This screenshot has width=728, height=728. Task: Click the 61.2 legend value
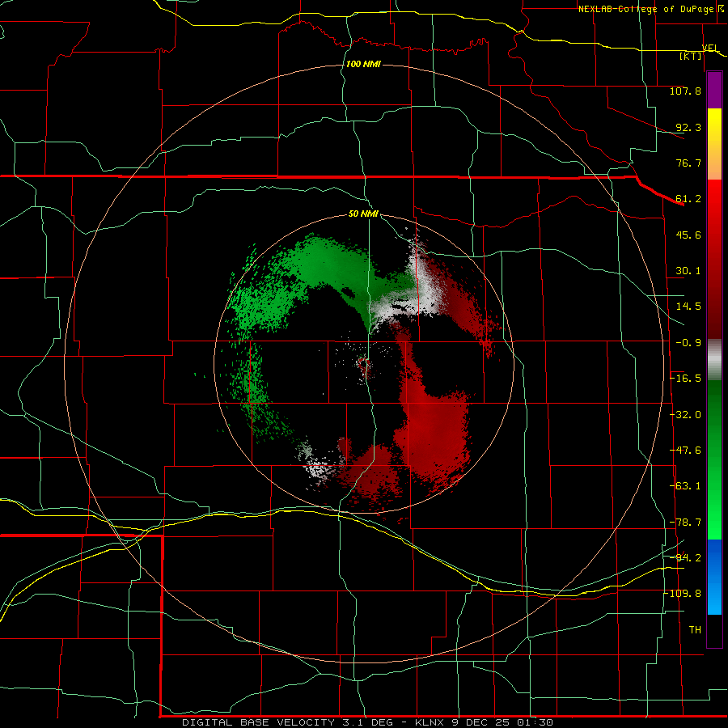(x=688, y=199)
